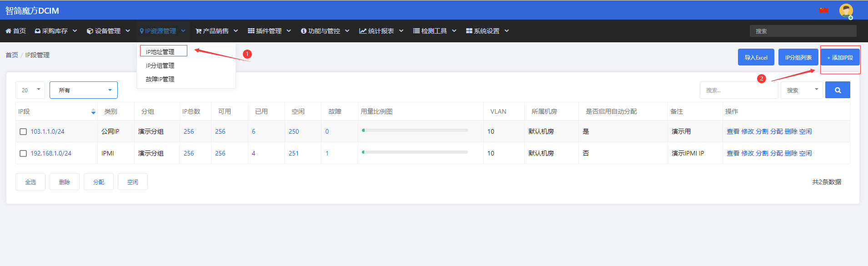Expand the 设备管理 menu
Viewport: 868px width, 266px height.
point(108,31)
